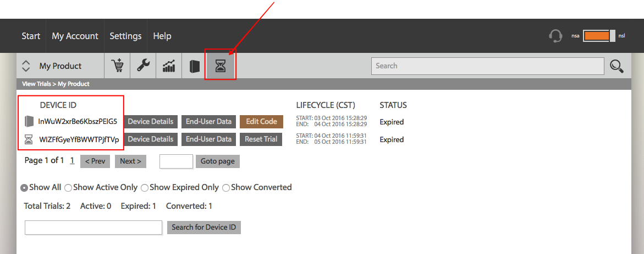The width and height of the screenshot is (644, 254).
Task: Click the goto page number field
Action: 176,161
